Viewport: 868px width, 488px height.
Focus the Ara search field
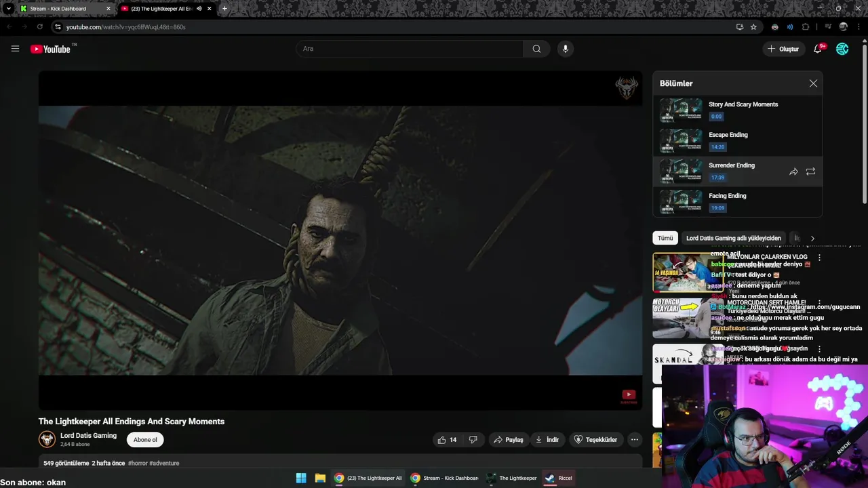point(410,49)
